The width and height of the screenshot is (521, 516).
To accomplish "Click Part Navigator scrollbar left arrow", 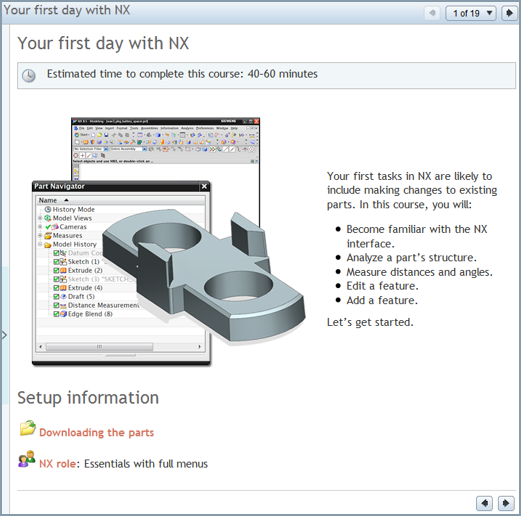I will 41,347.
